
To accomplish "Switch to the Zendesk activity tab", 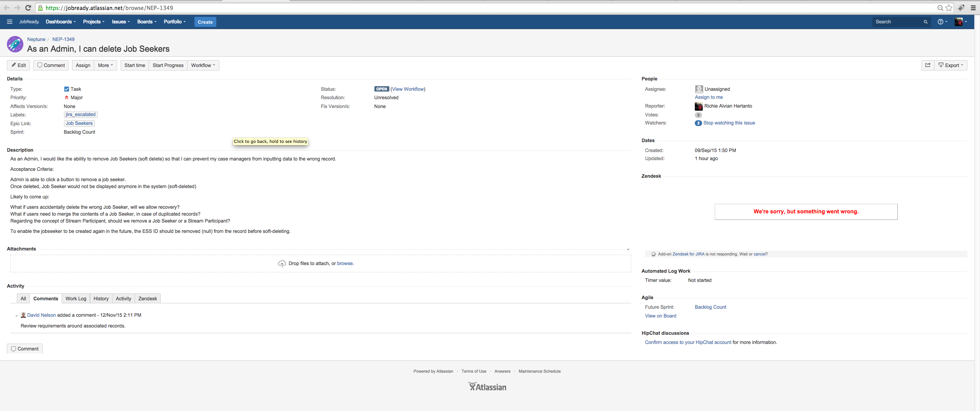I will point(148,298).
